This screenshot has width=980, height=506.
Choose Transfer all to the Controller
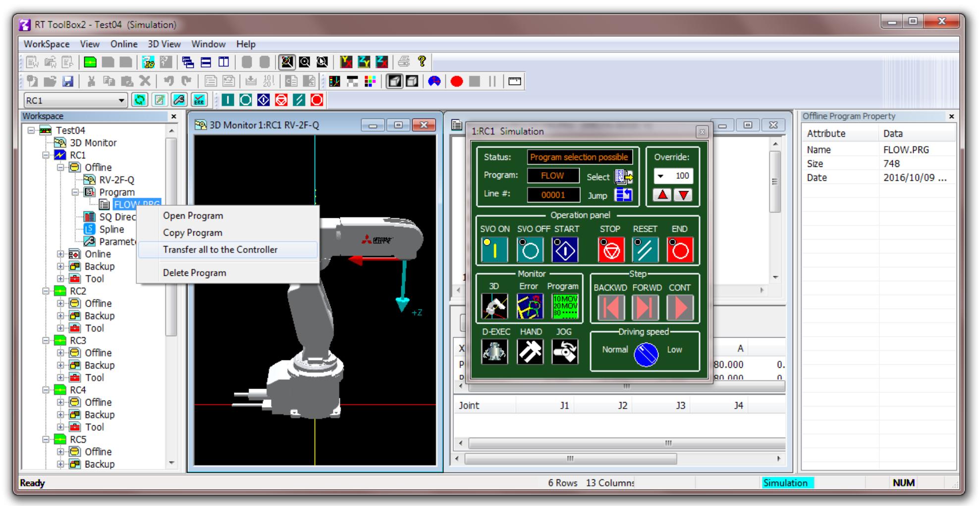tap(228, 250)
